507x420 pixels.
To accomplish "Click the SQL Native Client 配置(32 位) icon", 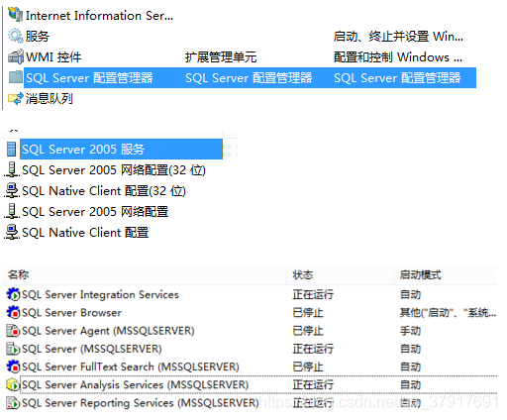I will pos(12,190).
